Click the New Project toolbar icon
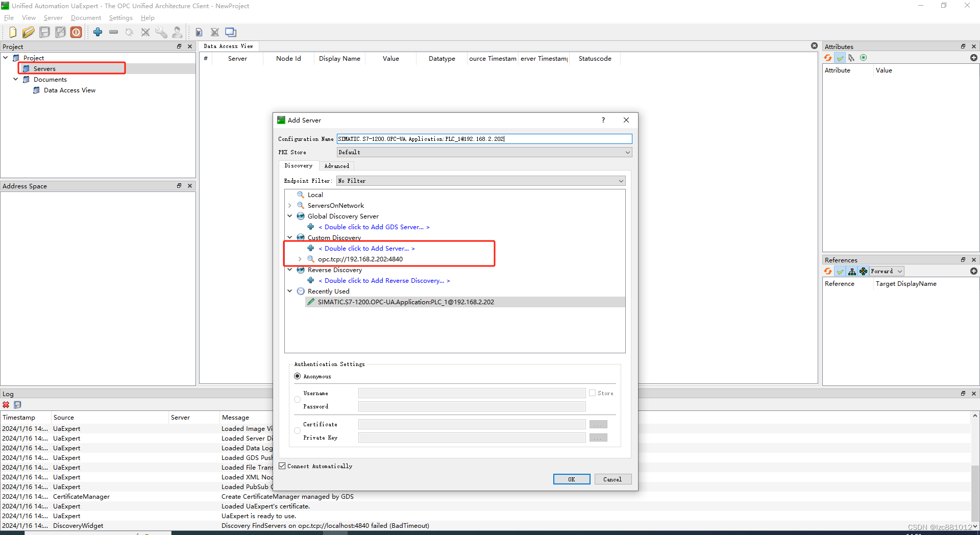 coord(13,32)
